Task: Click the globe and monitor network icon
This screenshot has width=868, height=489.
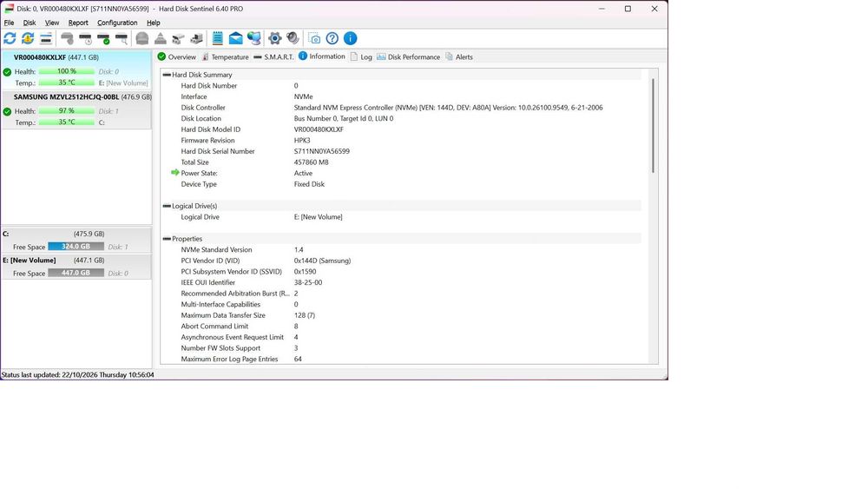Action: [x=254, y=38]
